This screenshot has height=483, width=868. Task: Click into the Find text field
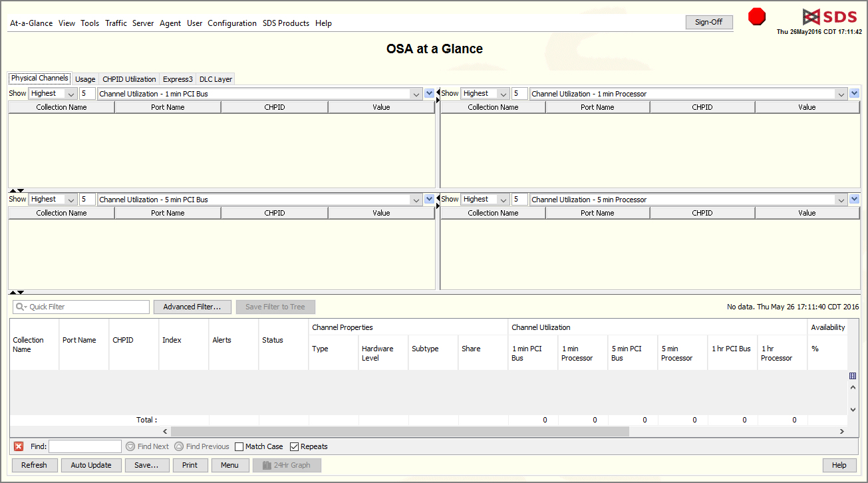pyautogui.click(x=85, y=446)
